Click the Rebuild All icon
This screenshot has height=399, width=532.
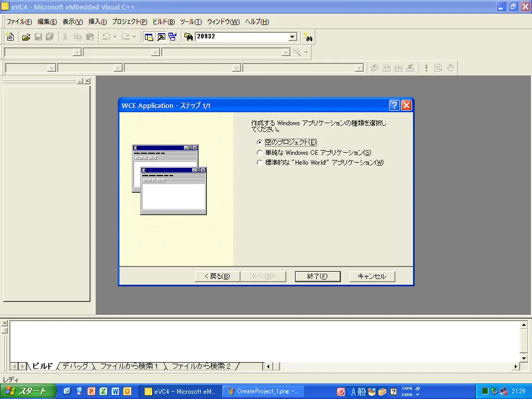click(x=398, y=68)
